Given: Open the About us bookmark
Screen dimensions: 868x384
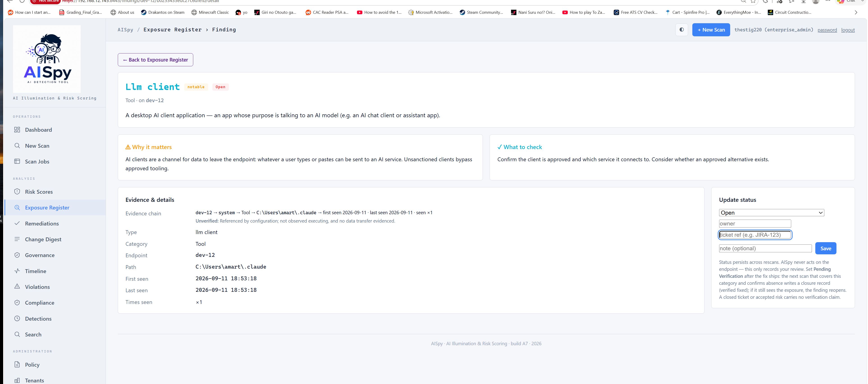Looking at the screenshot, I should tap(122, 12).
